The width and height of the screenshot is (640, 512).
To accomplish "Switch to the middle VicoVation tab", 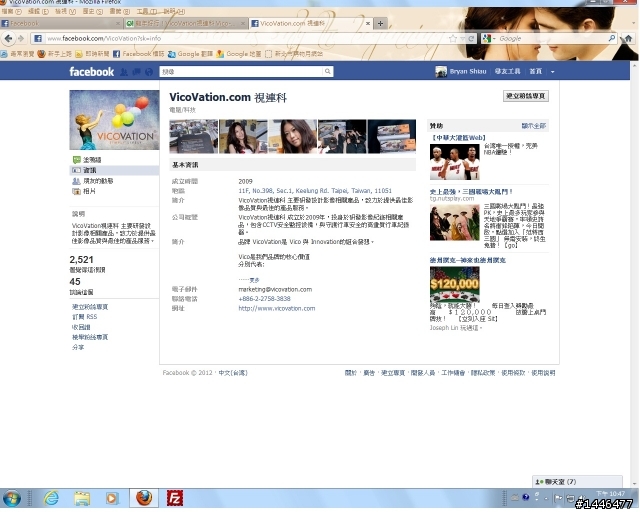I will click(186, 23).
